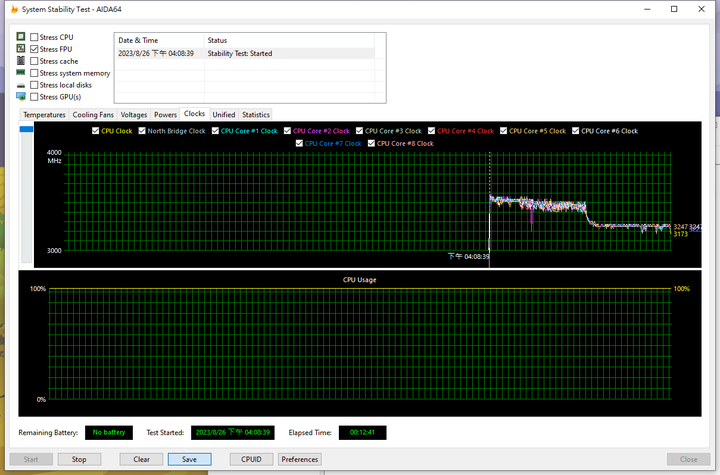Save the test results

[x=189, y=459]
